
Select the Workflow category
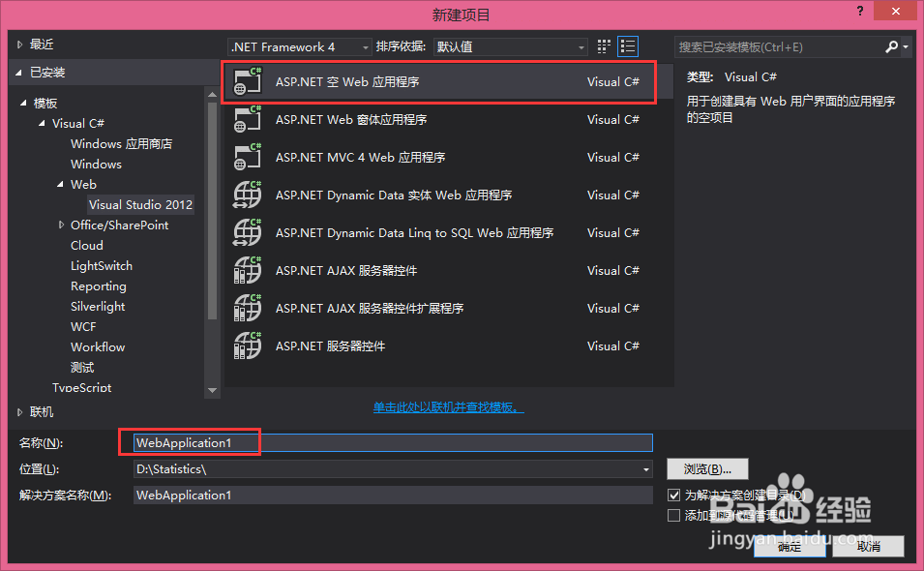coord(98,347)
